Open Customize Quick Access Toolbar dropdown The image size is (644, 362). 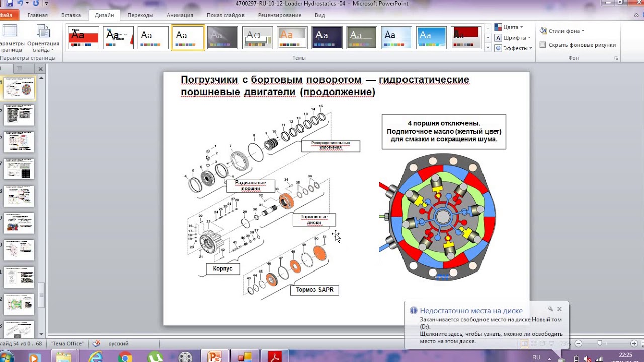46,3
